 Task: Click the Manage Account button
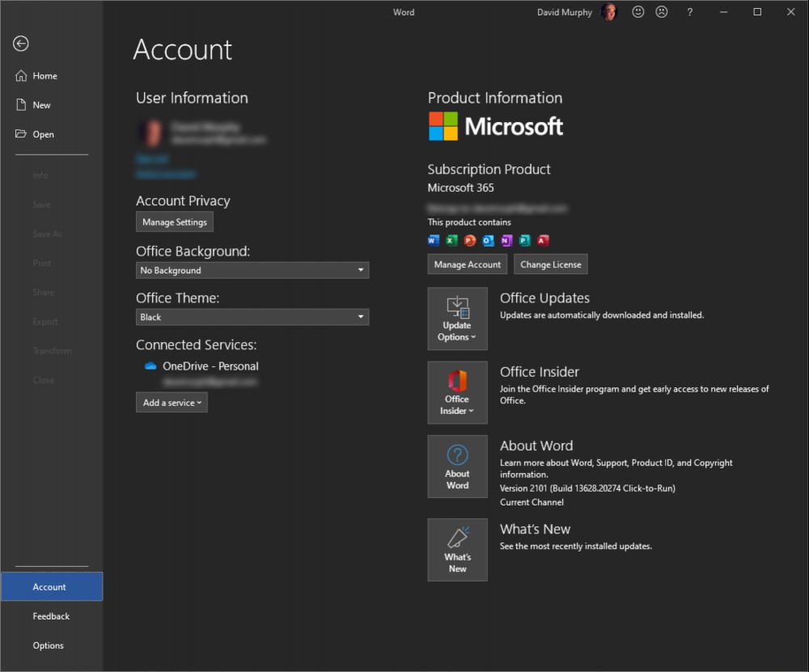[468, 264]
